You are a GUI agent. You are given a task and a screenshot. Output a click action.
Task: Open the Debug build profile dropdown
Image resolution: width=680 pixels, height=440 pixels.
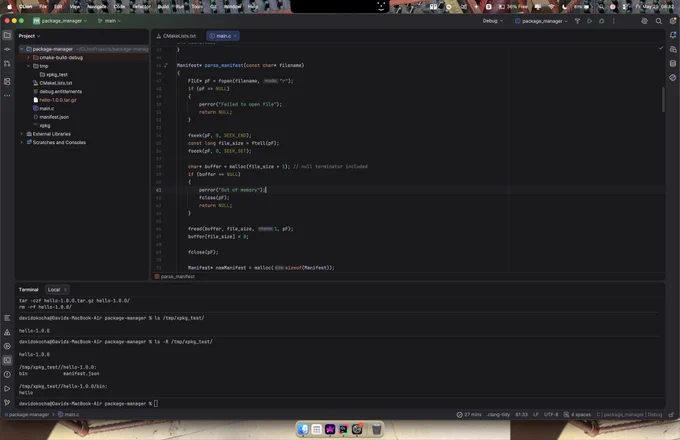tap(493, 21)
